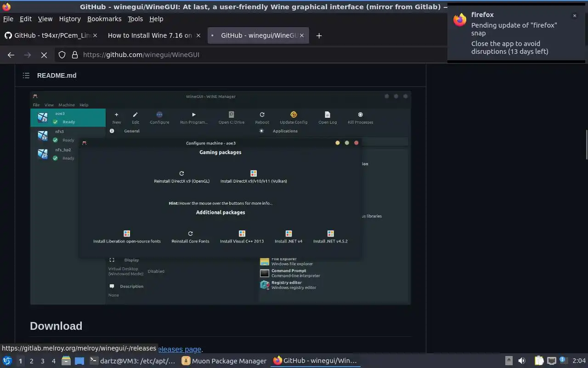Open the Tools menu
Image resolution: width=588 pixels, height=368 pixels.
click(x=136, y=19)
